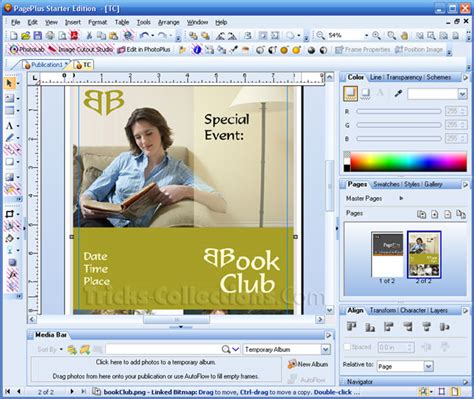Open the Arrange menu
474x399 pixels.
[169, 22]
